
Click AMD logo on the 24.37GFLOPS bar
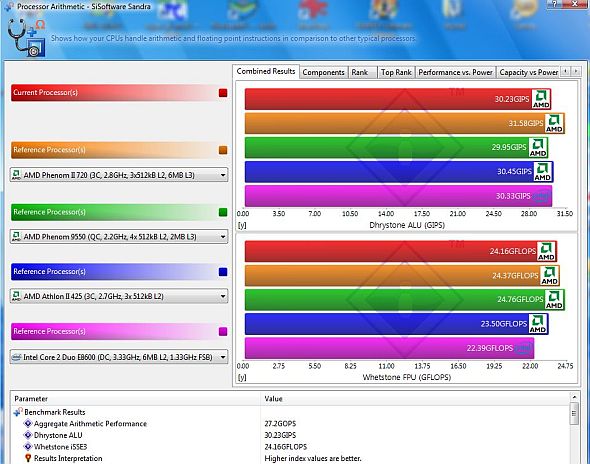point(549,275)
